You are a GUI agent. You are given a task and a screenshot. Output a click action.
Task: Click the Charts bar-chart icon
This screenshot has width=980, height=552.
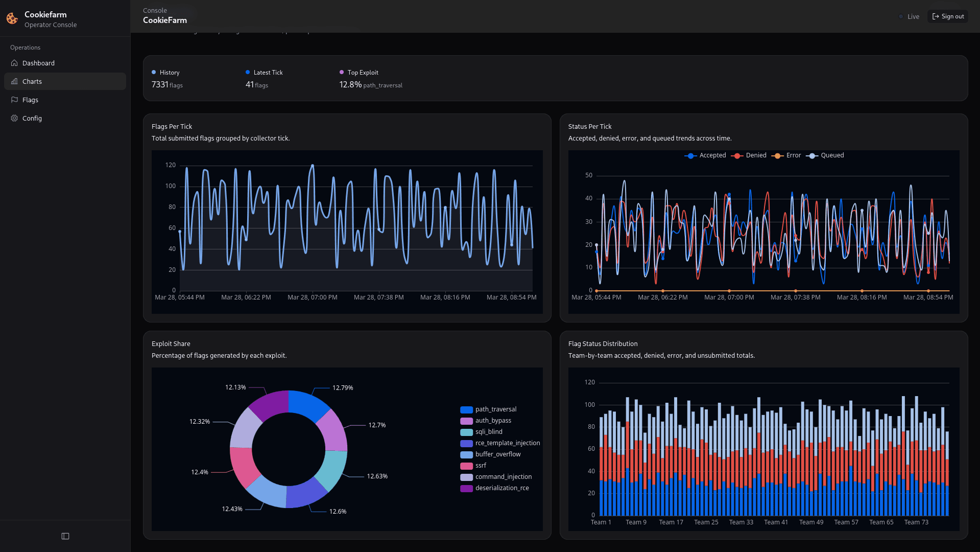15,81
